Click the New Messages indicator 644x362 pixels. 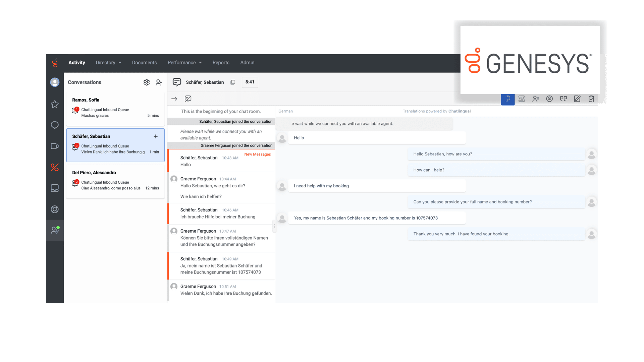pos(257,155)
